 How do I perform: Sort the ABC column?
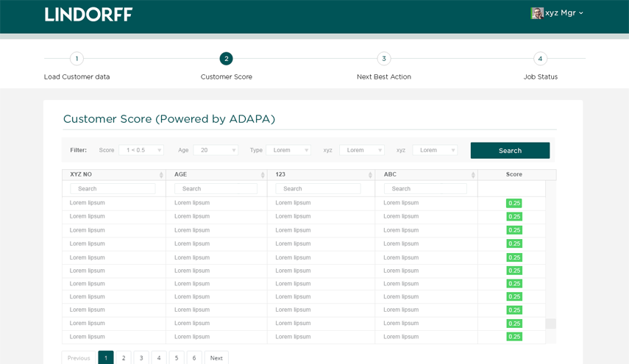(x=473, y=175)
